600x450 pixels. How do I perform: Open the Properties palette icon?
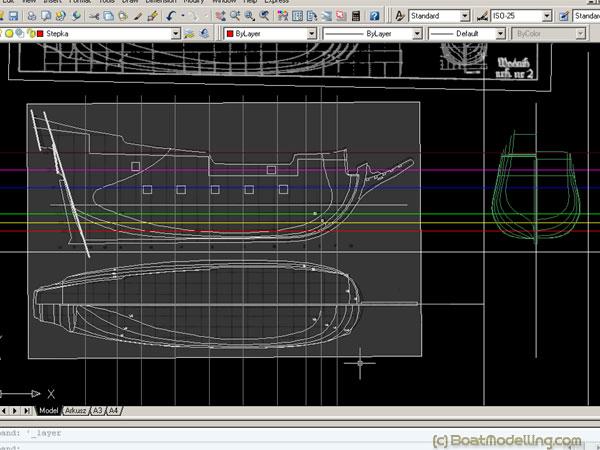pos(283,16)
